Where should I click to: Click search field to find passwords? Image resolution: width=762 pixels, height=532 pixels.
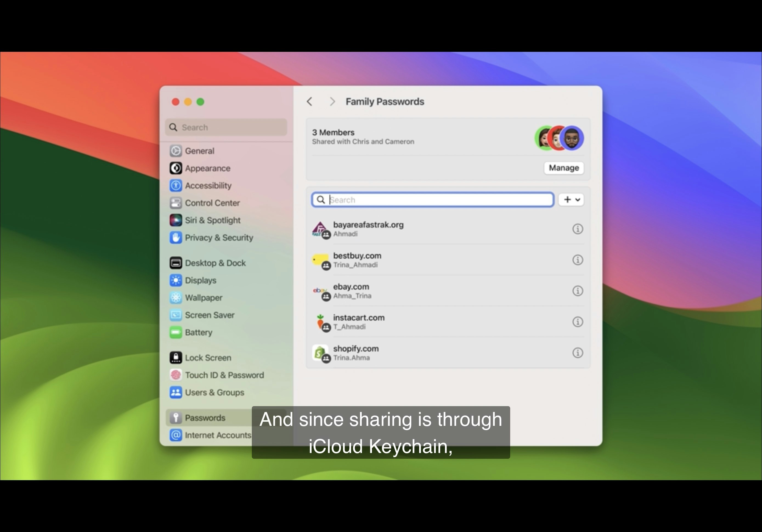[x=433, y=200]
